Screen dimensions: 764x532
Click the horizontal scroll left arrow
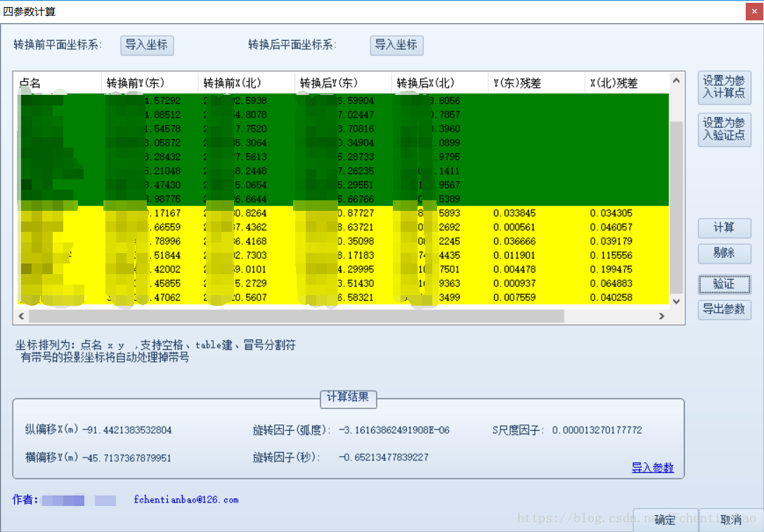point(21,316)
